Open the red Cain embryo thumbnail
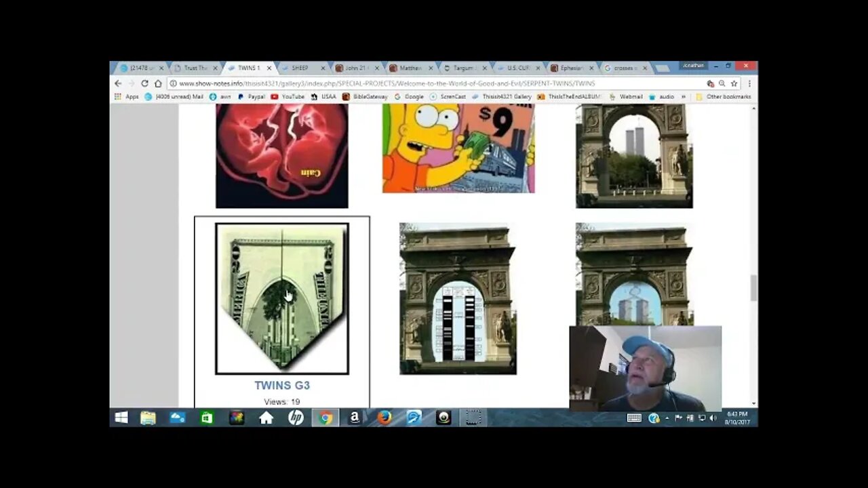The image size is (868, 488). [282, 156]
